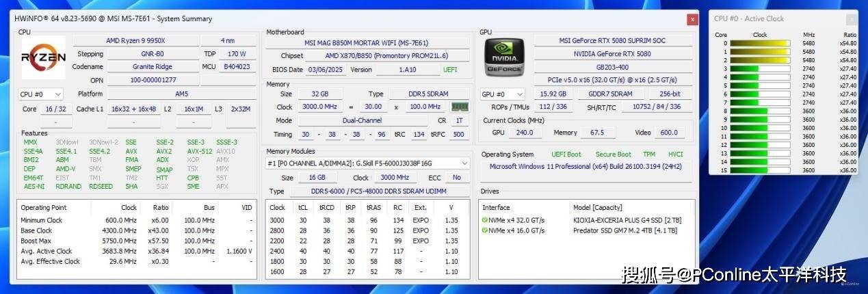Click the BIOS Version 1.A10 field
868x294 pixels.
click(x=408, y=70)
